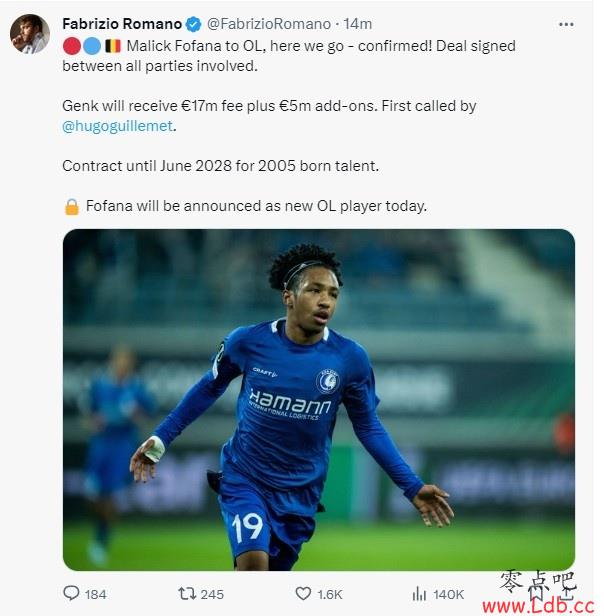The image size is (604, 616).
Task: Click the blue verified badge
Action: (x=193, y=24)
